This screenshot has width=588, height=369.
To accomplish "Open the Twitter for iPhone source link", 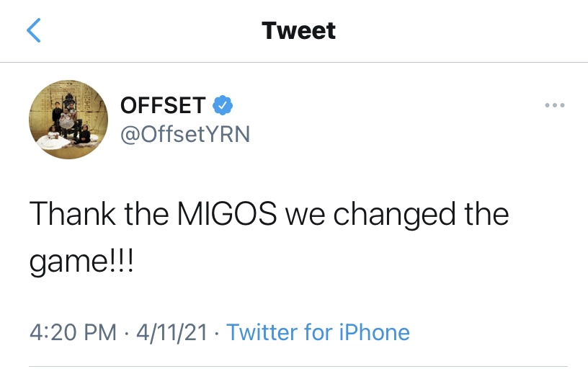I will [318, 333].
